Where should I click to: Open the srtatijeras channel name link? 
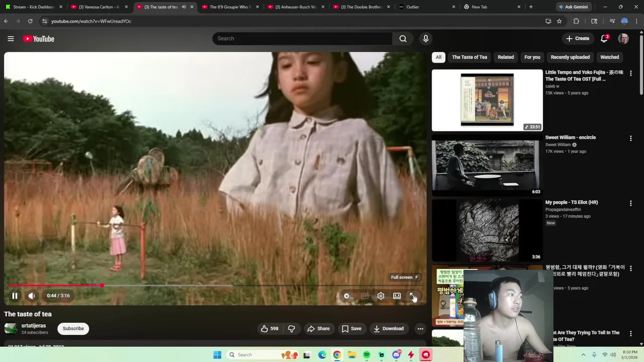(33, 326)
